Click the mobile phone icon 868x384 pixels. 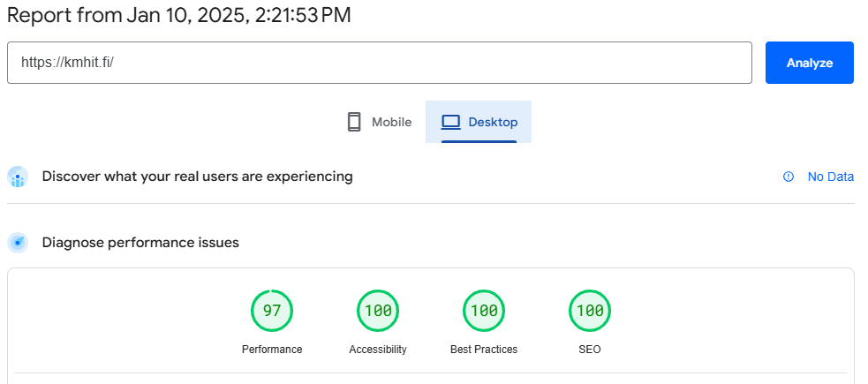coord(354,122)
